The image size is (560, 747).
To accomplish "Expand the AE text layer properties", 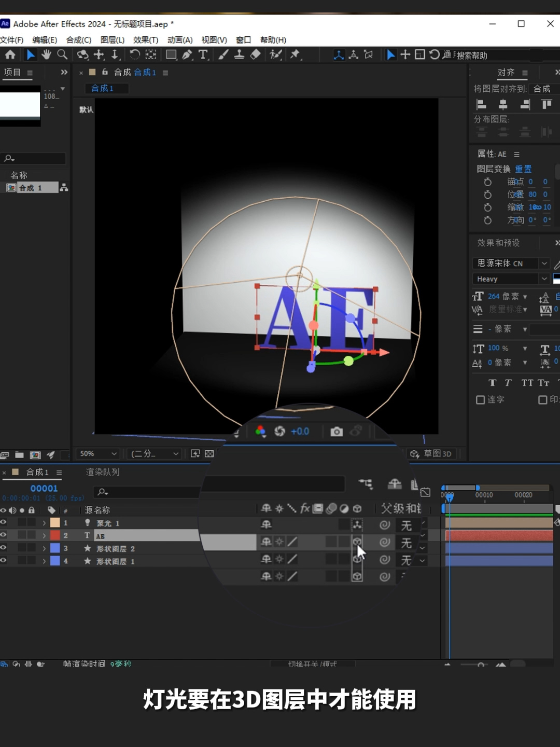I will click(44, 535).
